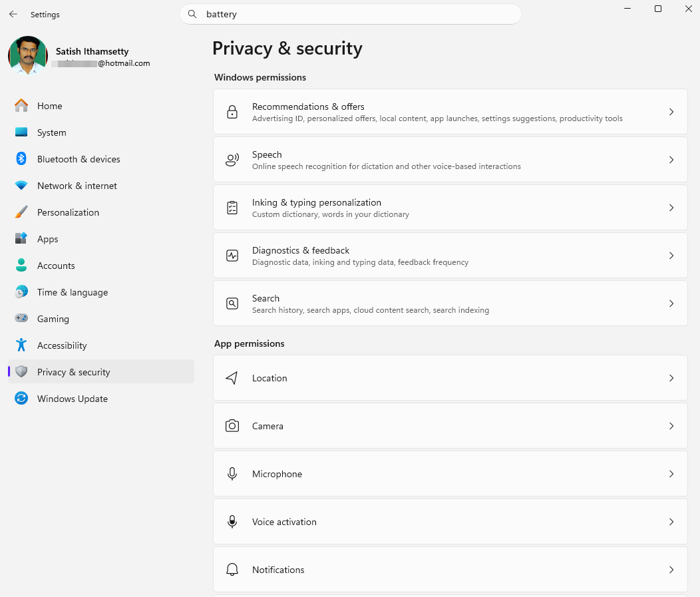Open Voice activation permissions
The height and width of the screenshot is (597, 700).
coord(450,522)
